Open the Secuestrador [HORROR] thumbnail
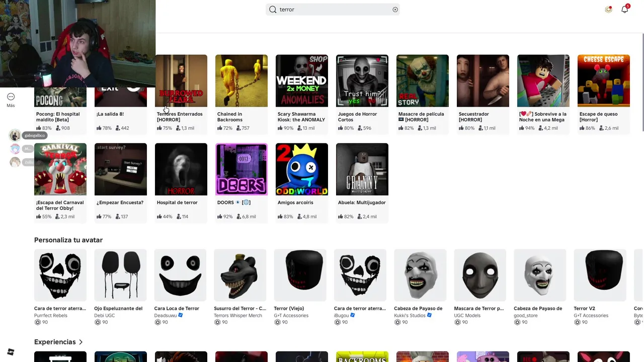644x362 pixels. point(483,80)
